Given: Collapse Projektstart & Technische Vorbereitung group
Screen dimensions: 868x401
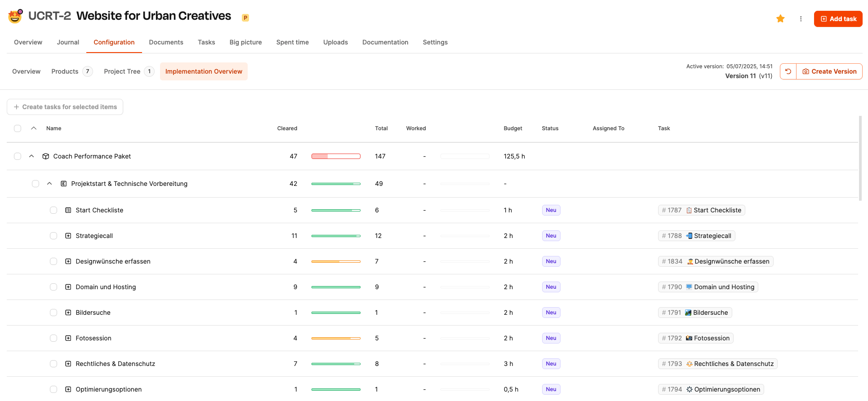Looking at the screenshot, I should pyautogui.click(x=49, y=184).
